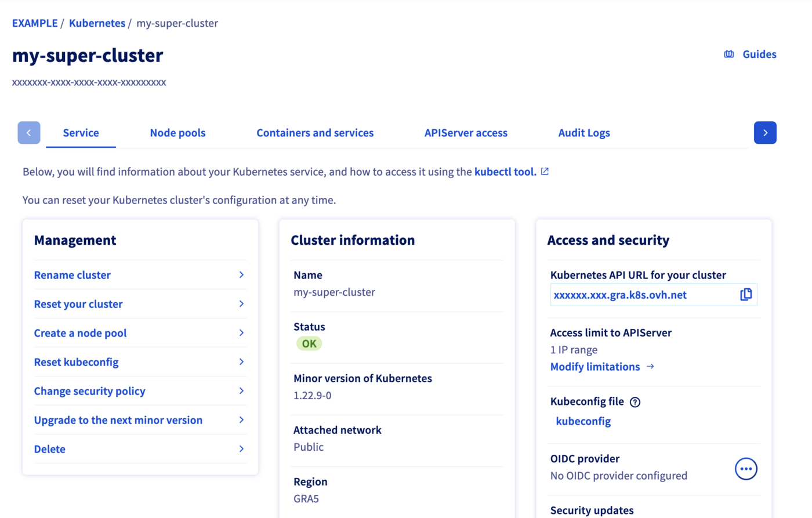
Task: Click the EXAMPLE breadcrumb link
Action: [x=35, y=23]
